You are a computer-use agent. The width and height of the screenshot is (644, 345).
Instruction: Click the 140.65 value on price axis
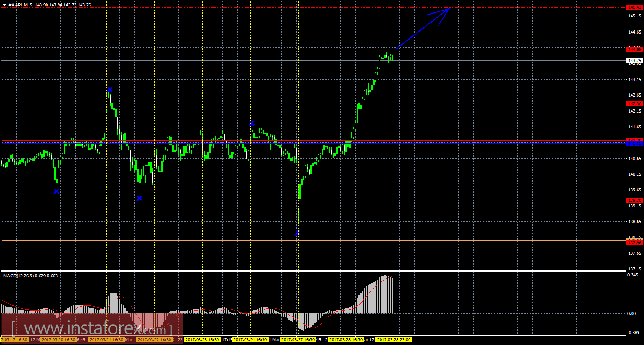[635, 158]
